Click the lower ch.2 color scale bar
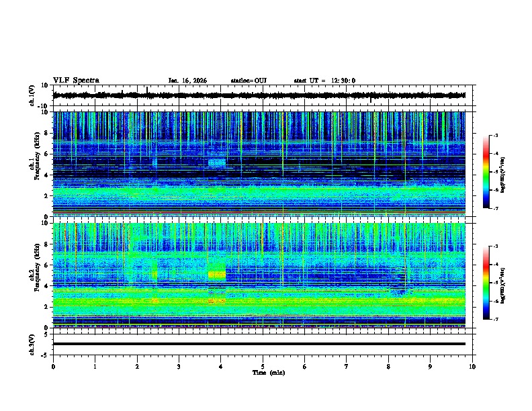 point(486,283)
